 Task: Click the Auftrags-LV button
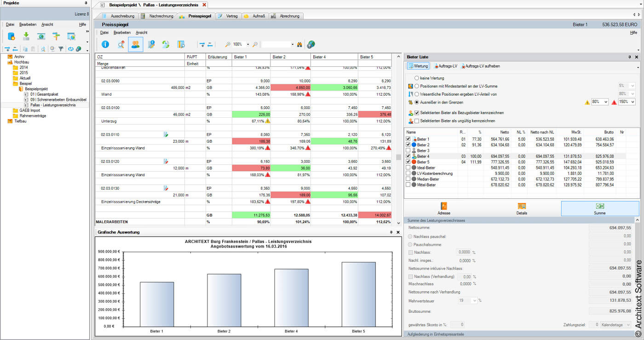445,66
